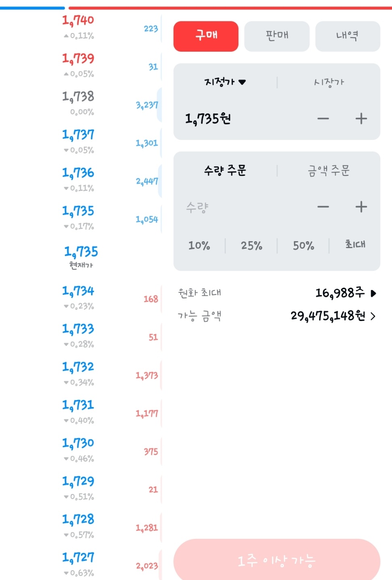Screen dimensions: 392x580
Task: Pick the 1,732 bid price row
Action: click(x=111, y=374)
